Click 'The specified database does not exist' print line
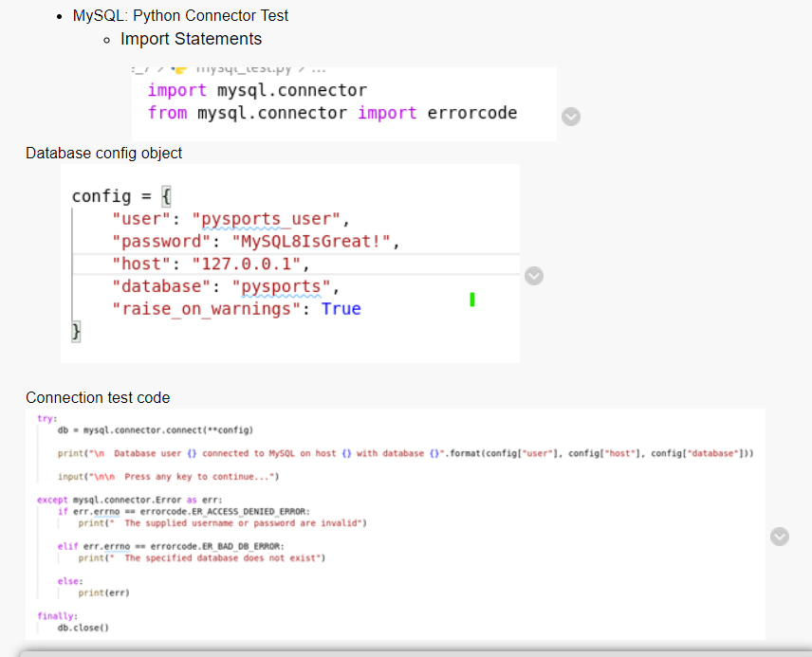Viewport: 812px width, 657px height. [202, 558]
